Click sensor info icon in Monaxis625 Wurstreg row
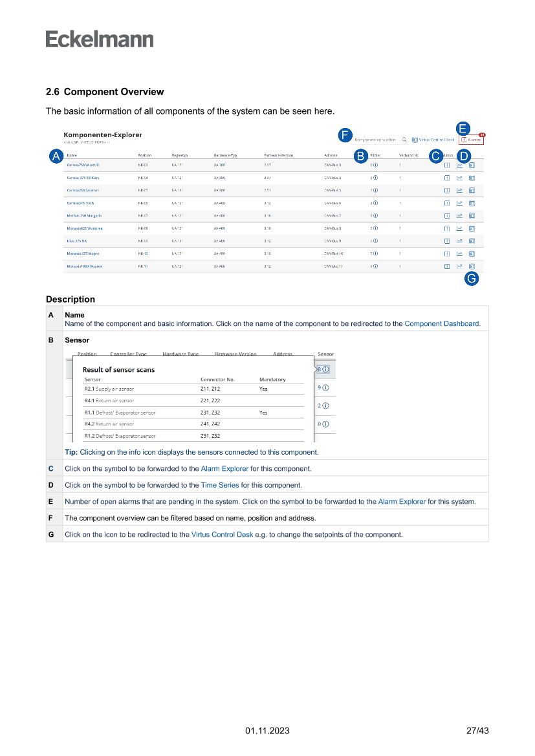The width and height of the screenshot is (535, 756). tap(375, 228)
